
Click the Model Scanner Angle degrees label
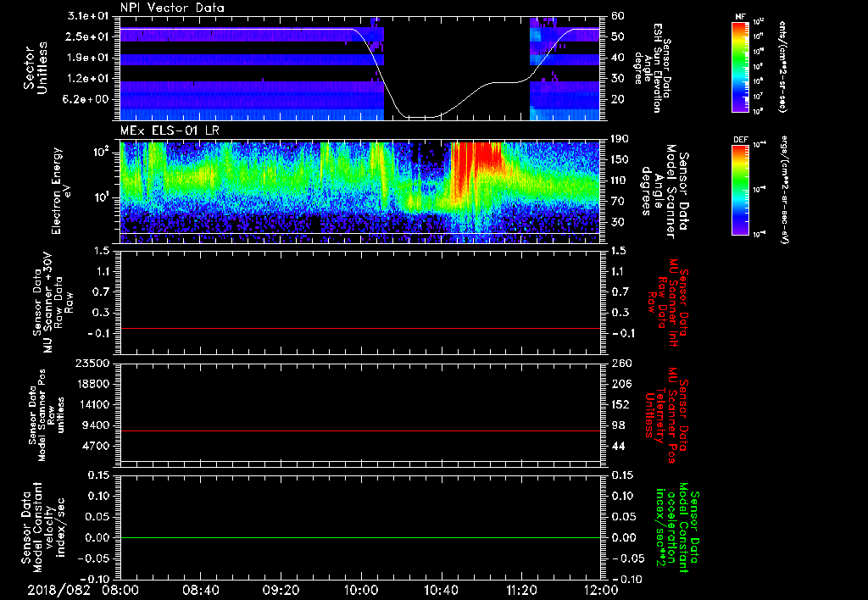tap(665, 192)
